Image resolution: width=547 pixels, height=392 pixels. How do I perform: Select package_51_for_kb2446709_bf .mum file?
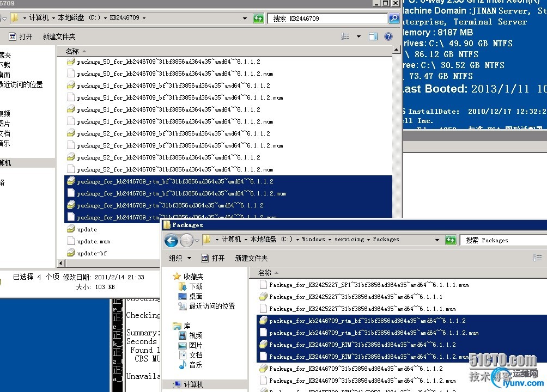click(175, 97)
